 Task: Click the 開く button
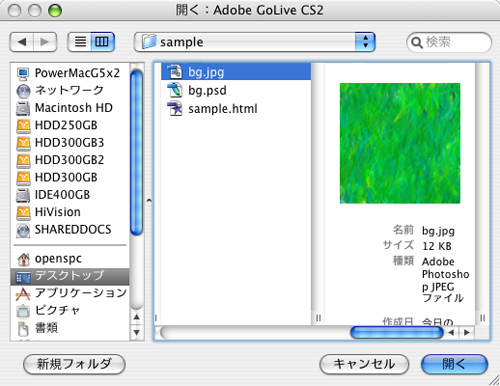tap(454, 364)
